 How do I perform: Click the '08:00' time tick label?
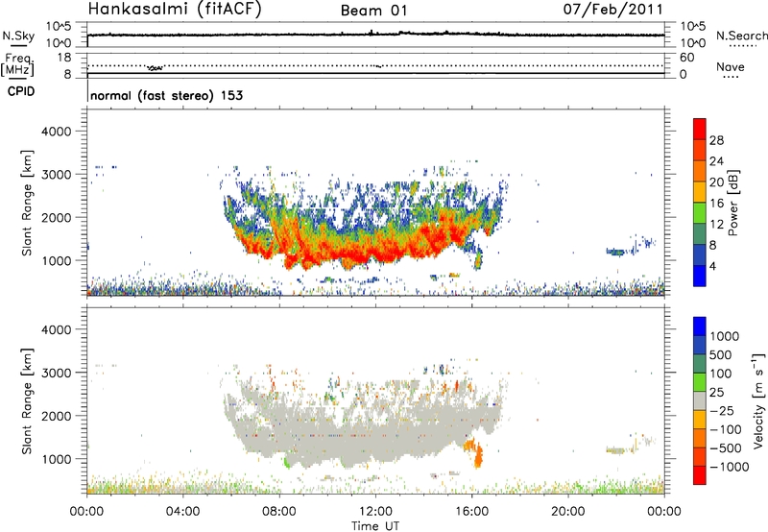pyautogui.click(x=279, y=512)
